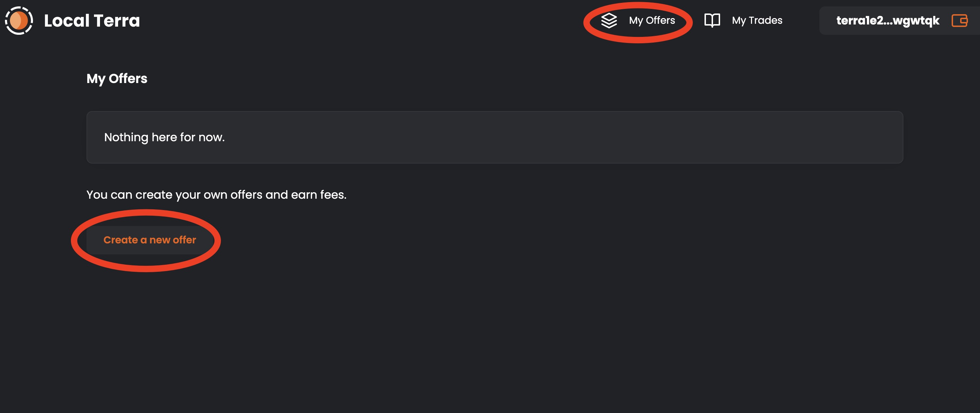Select the My Offers page heading
The height and width of the screenshot is (413, 980).
click(117, 78)
